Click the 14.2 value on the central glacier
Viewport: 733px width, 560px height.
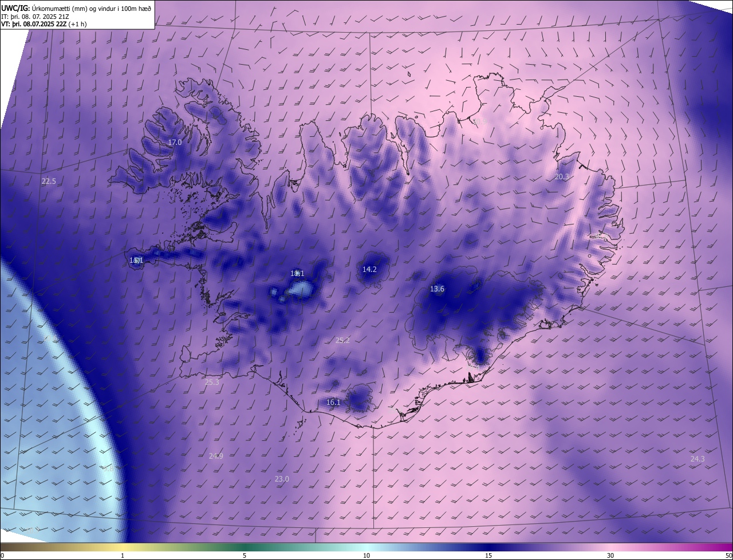(x=369, y=269)
